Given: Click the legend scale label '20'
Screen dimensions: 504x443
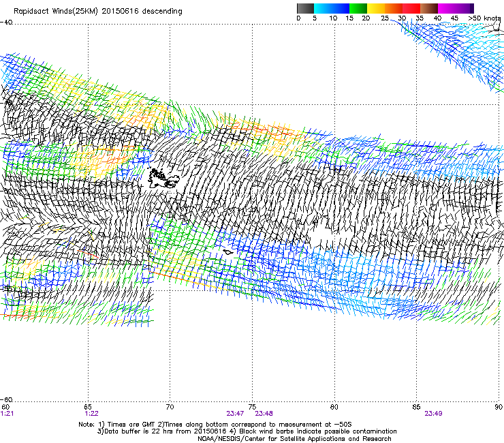Looking at the screenshot, I should [x=366, y=18].
